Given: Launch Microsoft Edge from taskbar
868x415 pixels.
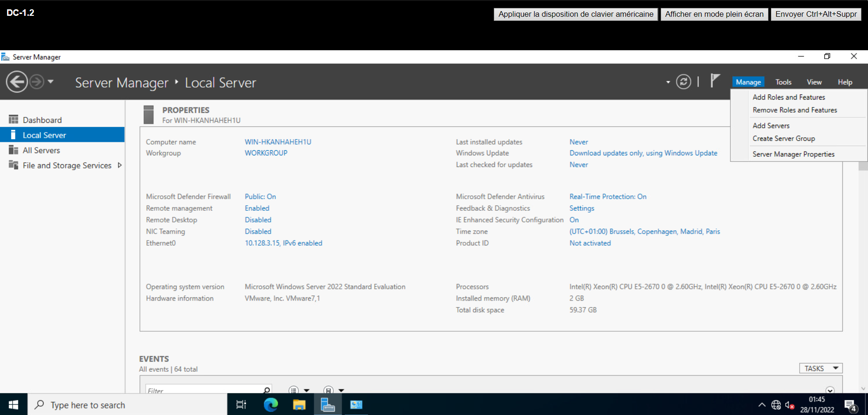Looking at the screenshot, I should [x=271, y=405].
